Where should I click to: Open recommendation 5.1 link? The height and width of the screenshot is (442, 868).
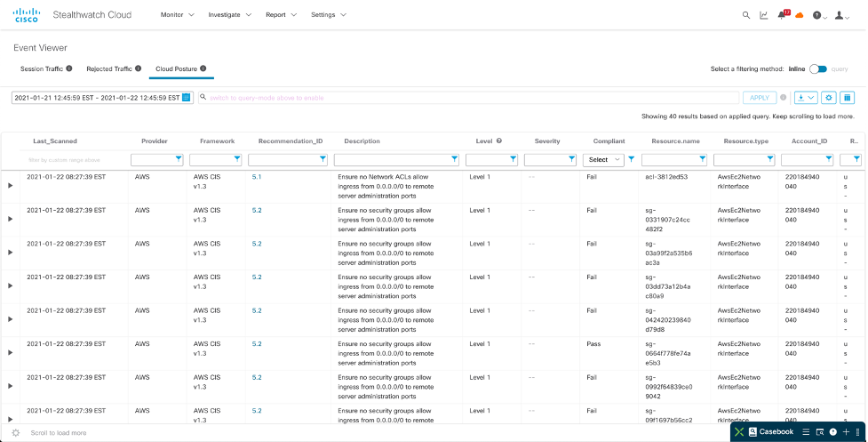[257, 177]
